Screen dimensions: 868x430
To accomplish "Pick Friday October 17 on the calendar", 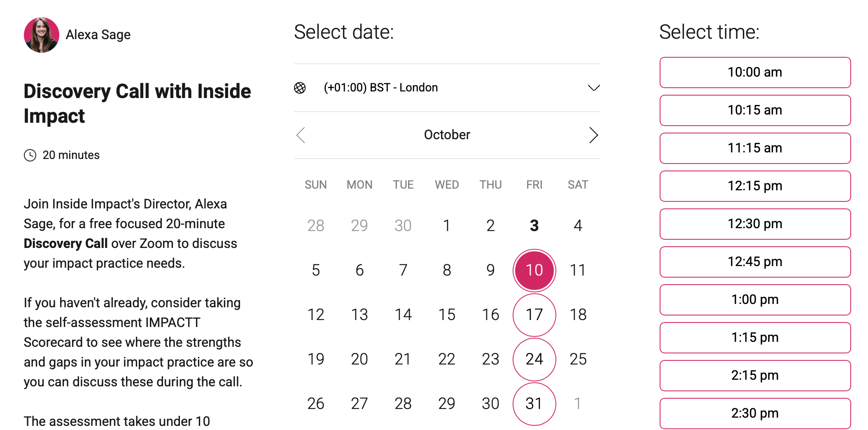I will [534, 315].
